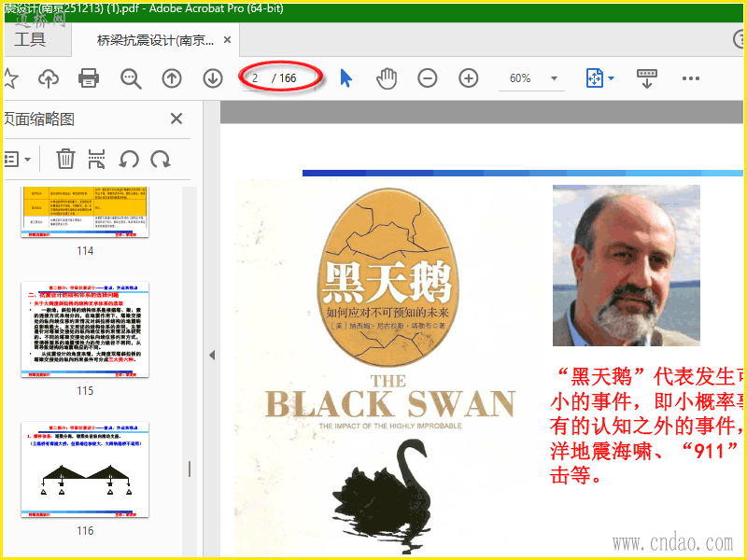Open the find text magnifier tool

point(131,78)
